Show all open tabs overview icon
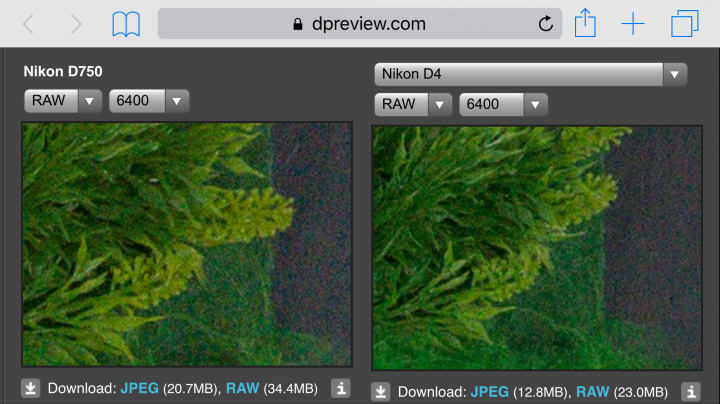 [685, 23]
